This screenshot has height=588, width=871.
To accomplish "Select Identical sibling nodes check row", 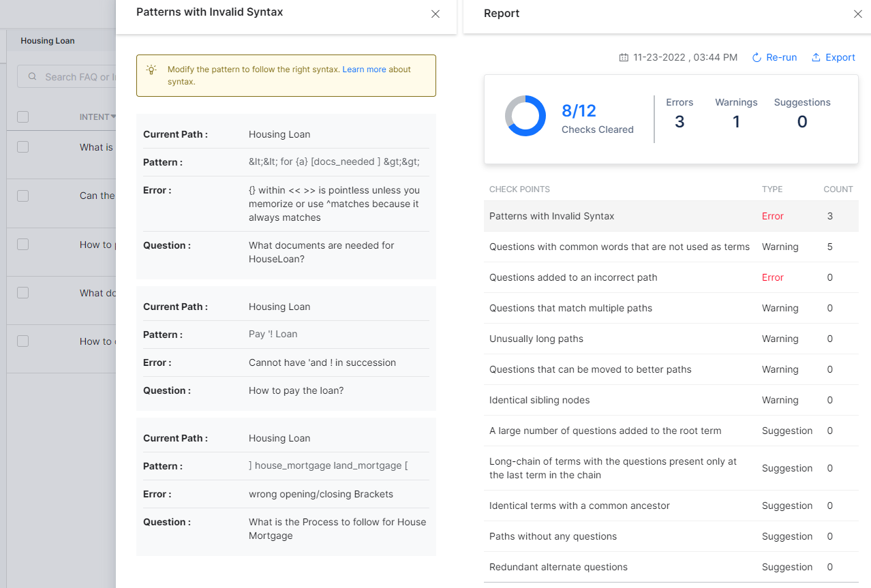I will (539, 400).
